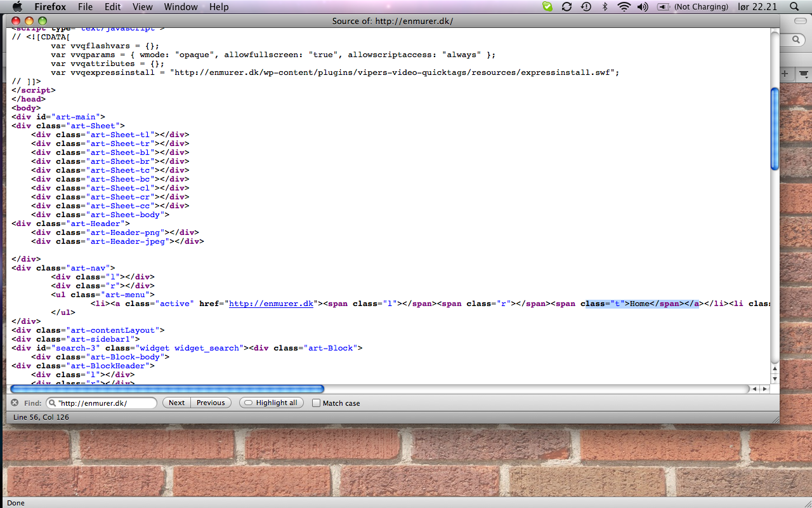
Task: Click the horizontal scrollbar left arrow
Action: [755, 389]
